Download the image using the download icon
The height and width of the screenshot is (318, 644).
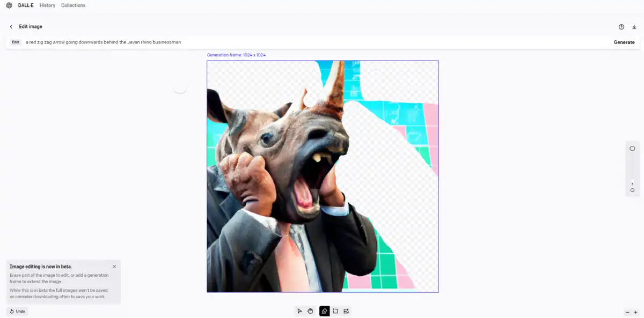tap(634, 27)
